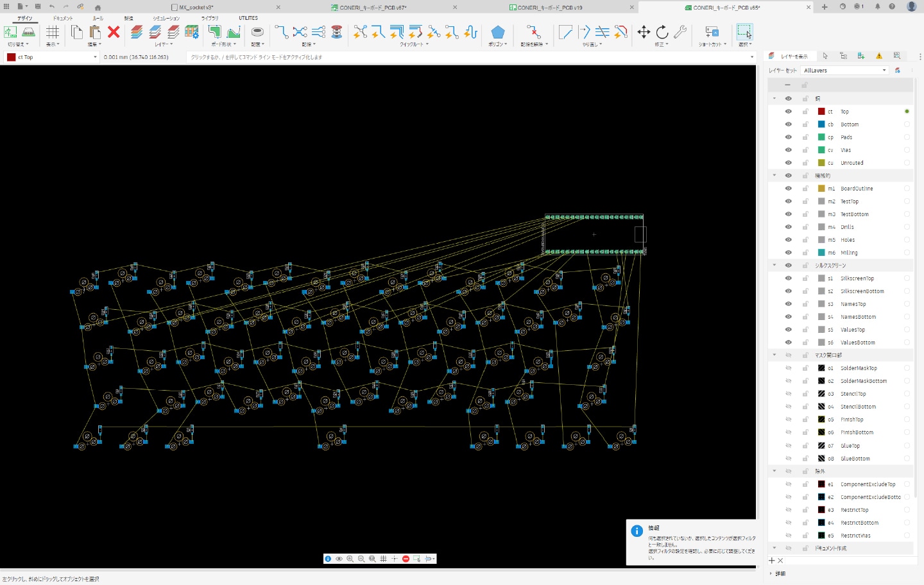Open the warning triangle panel tab
This screenshot has width=924, height=585.
click(x=879, y=56)
